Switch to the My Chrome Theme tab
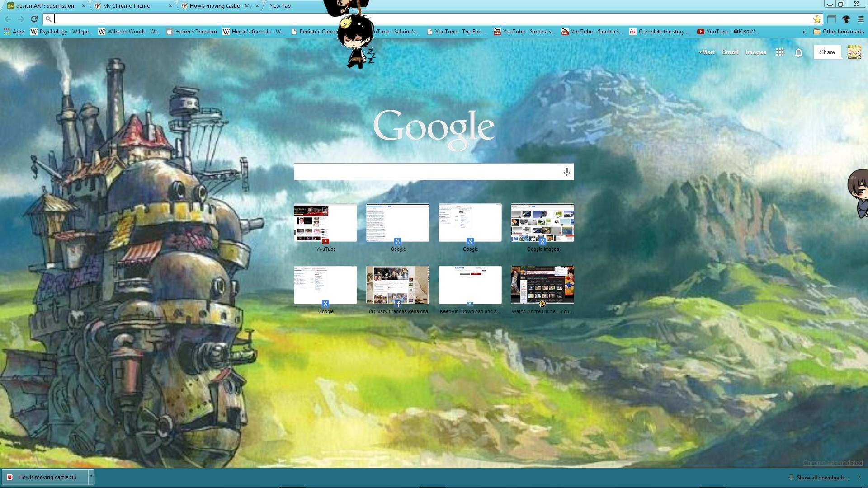This screenshot has width=868, height=488. tap(127, 6)
